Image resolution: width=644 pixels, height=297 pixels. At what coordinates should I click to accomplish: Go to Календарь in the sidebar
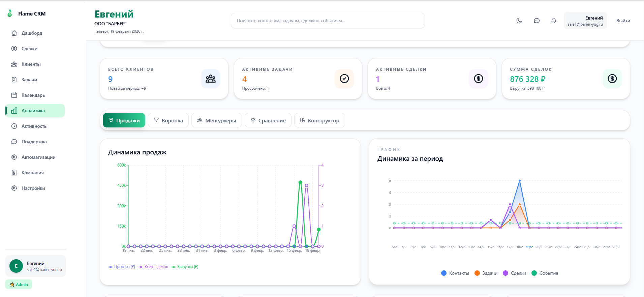point(33,95)
